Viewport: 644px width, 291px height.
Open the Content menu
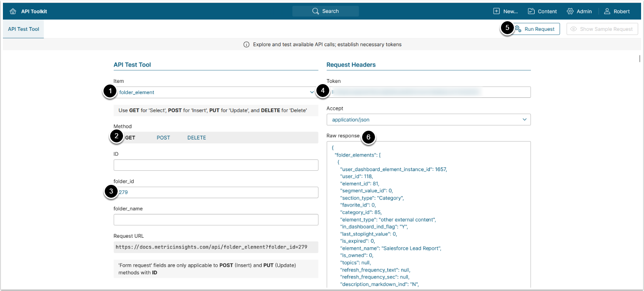point(542,11)
